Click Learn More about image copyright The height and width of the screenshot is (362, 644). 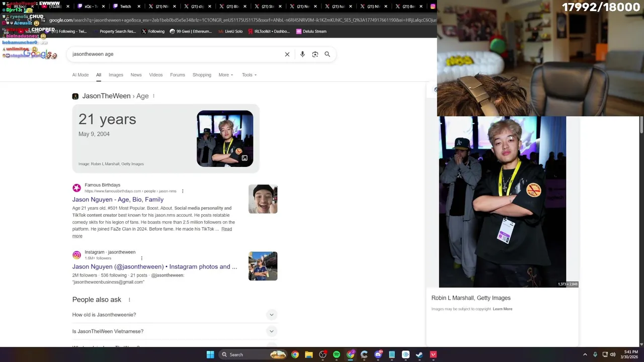(503, 309)
